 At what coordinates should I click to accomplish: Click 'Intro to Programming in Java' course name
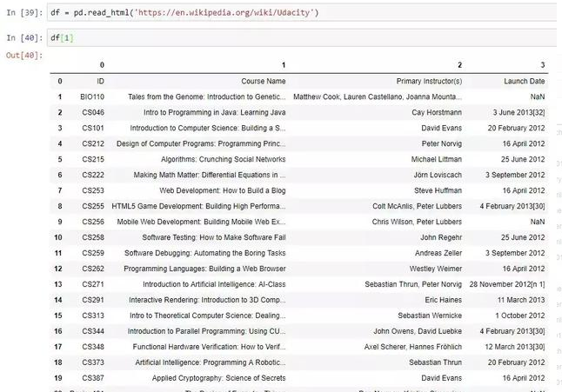click(214, 112)
